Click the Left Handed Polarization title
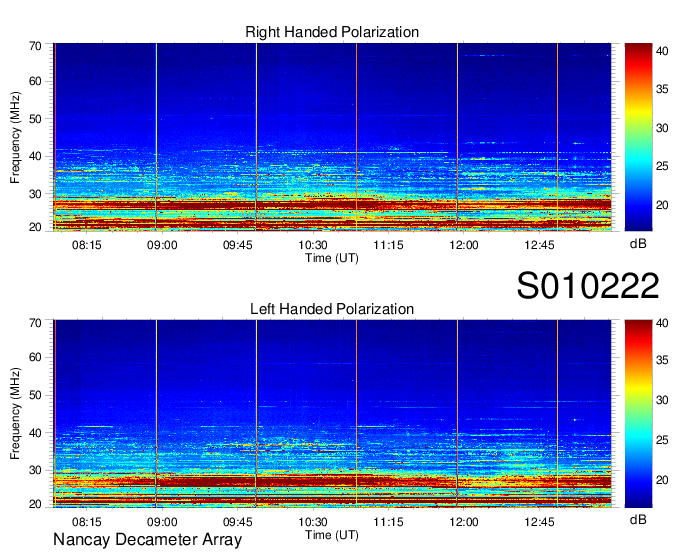Viewport: 680px width, 552px height. (x=332, y=309)
